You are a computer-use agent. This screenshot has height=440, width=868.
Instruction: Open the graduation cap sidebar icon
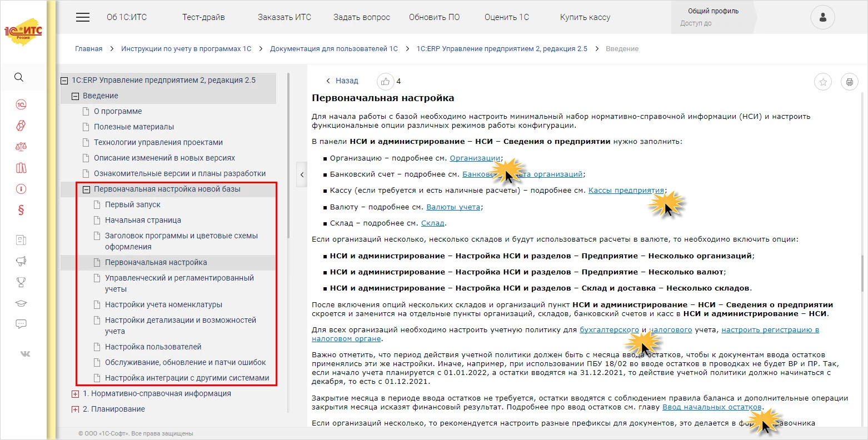point(21,303)
